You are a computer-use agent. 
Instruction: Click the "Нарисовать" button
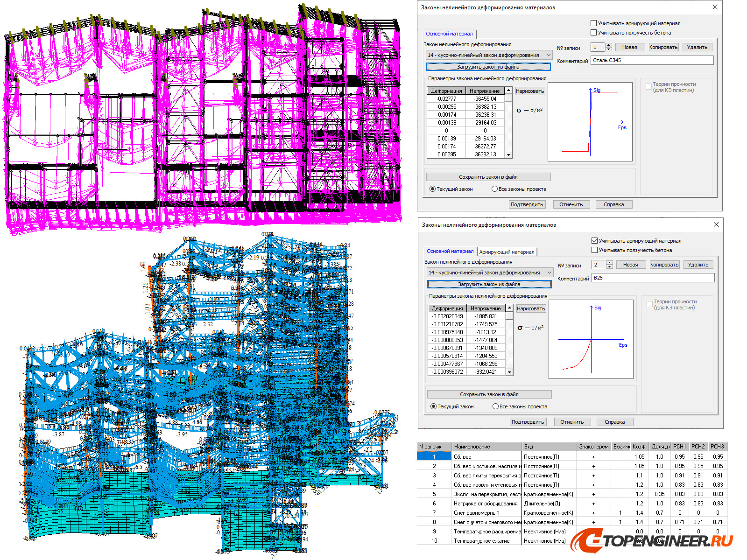point(530,91)
